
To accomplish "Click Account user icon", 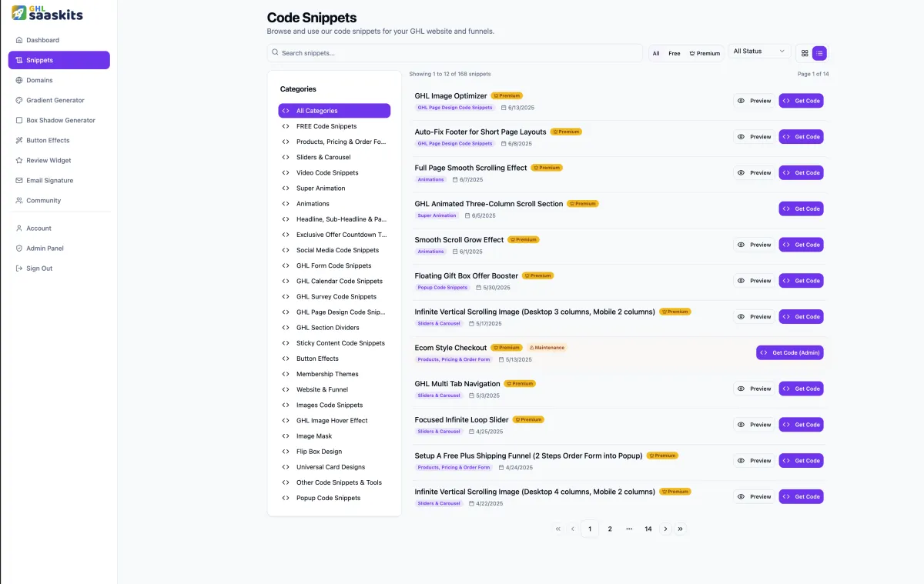I will pos(19,228).
